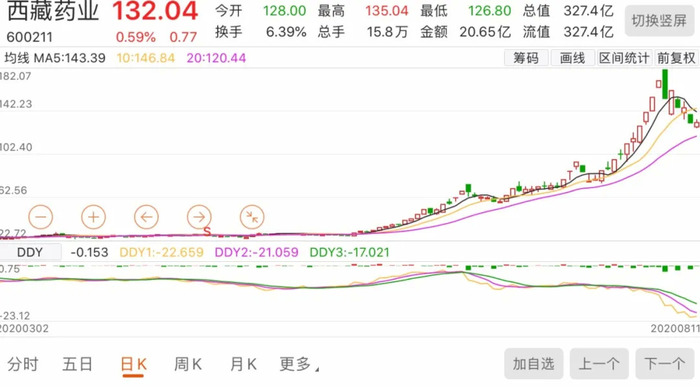Select the red S marker on chart
Viewport: 700px width, 387px height.
(x=207, y=232)
